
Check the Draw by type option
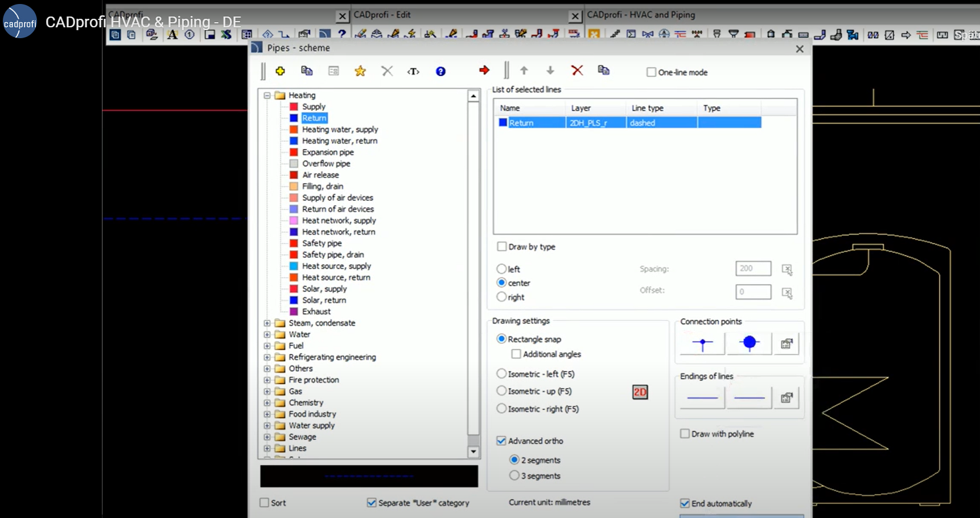(502, 246)
